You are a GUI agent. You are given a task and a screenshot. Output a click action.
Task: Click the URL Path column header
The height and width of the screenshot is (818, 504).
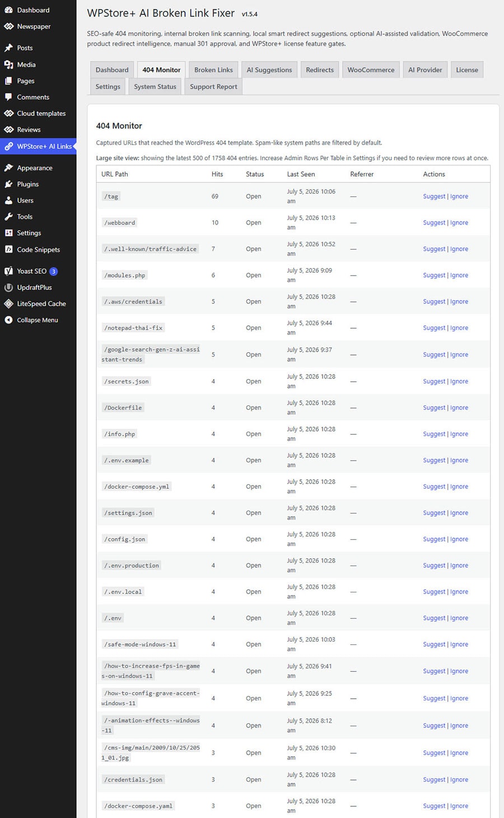point(115,174)
